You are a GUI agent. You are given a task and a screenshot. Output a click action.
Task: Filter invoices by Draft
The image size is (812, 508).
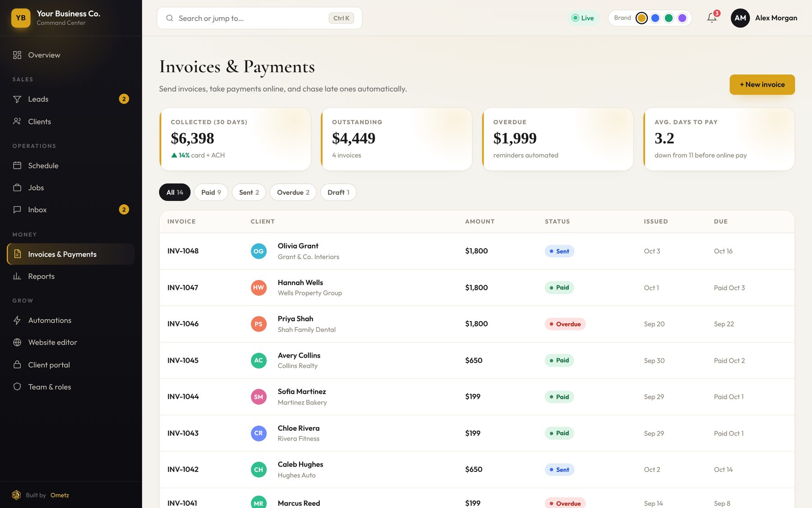tap(338, 192)
